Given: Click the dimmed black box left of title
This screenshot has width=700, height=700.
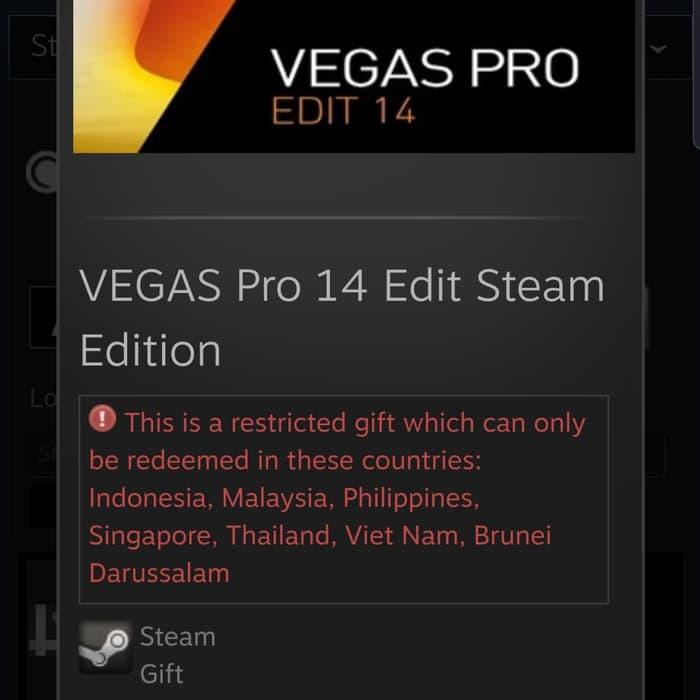Looking at the screenshot, I should (x=44, y=317).
